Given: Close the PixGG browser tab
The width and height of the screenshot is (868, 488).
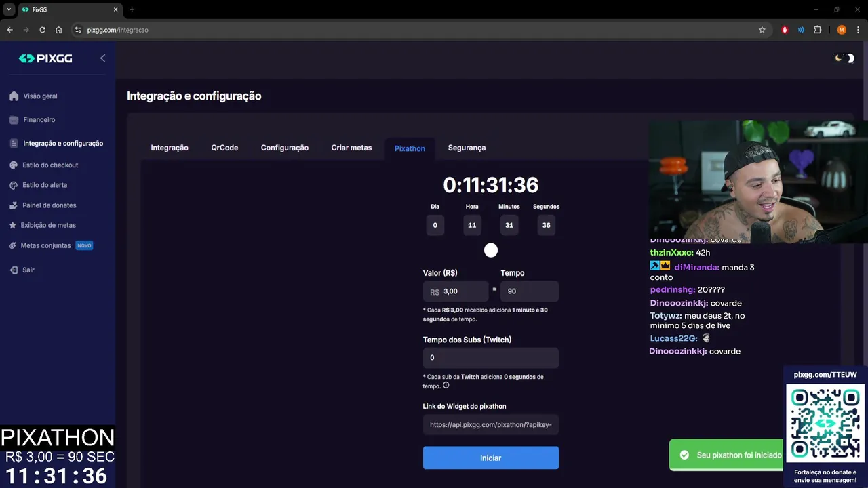Looking at the screenshot, I should tap(115, 9).
